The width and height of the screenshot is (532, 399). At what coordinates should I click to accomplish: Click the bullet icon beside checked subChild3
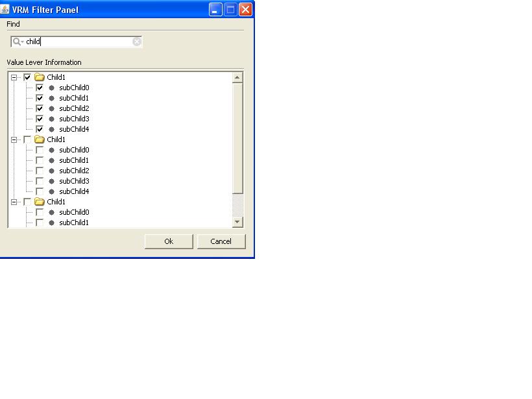51,119
